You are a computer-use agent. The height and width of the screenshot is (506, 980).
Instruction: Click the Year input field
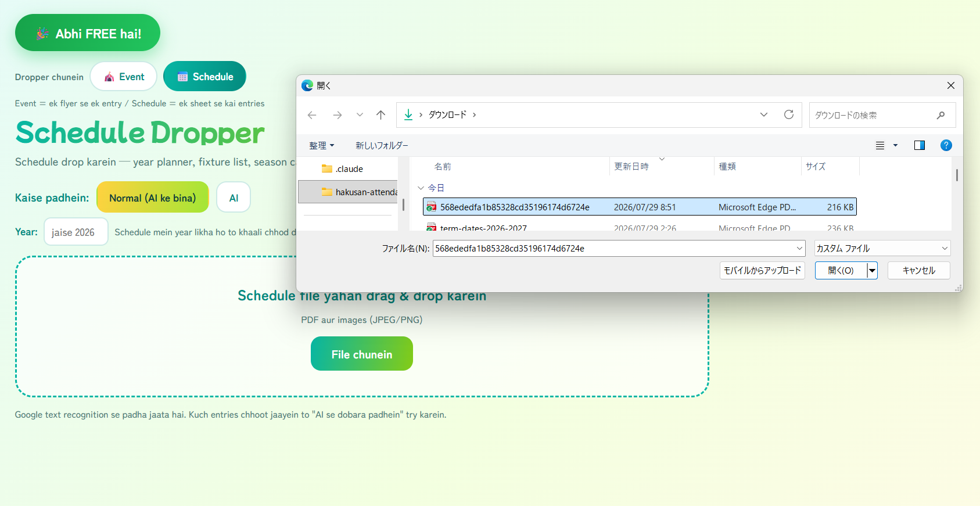pos(76,232)
